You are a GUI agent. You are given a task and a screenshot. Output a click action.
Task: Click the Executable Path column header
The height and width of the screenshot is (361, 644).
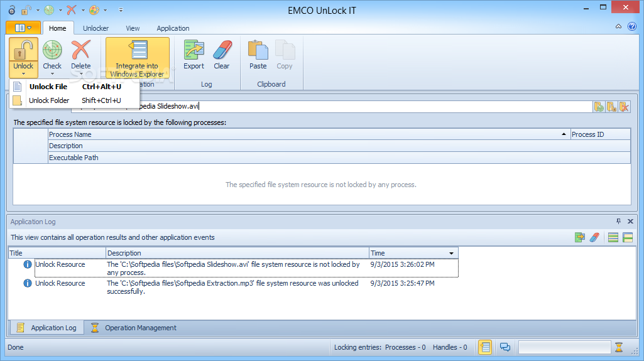339,158
